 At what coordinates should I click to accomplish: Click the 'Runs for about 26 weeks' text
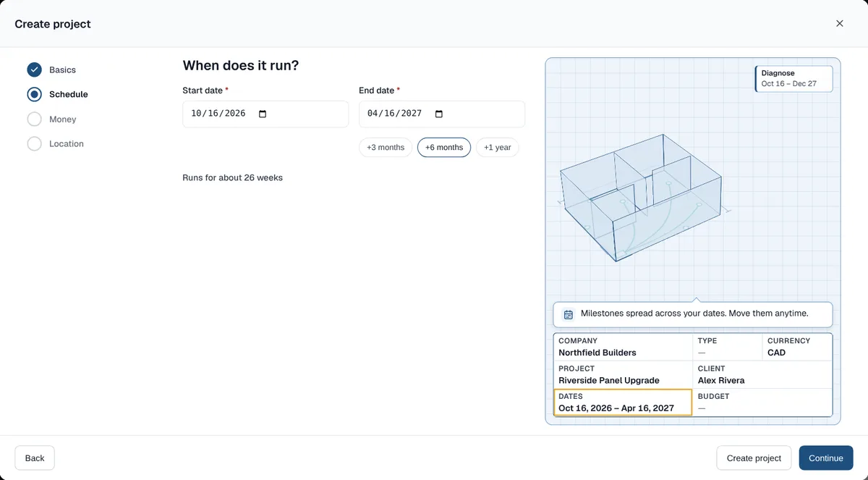point(232,177)
